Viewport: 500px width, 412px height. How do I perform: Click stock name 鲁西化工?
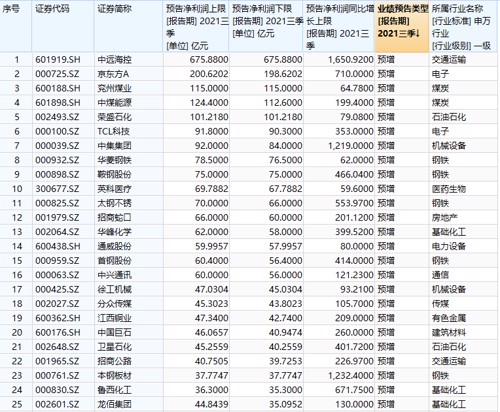coord(114,390)
